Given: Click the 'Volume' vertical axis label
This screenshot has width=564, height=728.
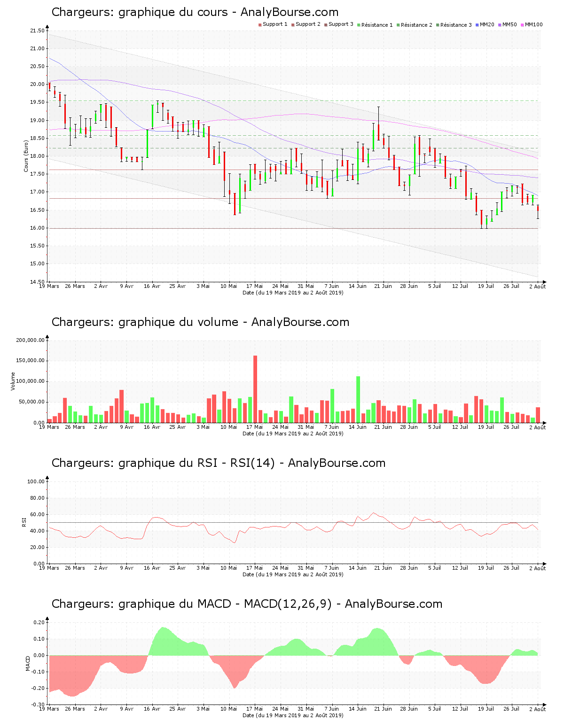Looking at the screenshot, I should click(13, 381).
